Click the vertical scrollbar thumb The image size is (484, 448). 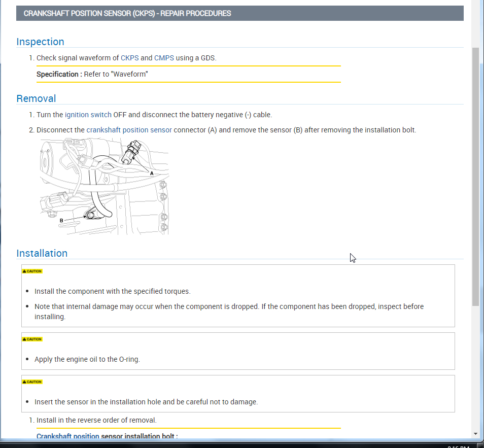(x=475, y=177)
